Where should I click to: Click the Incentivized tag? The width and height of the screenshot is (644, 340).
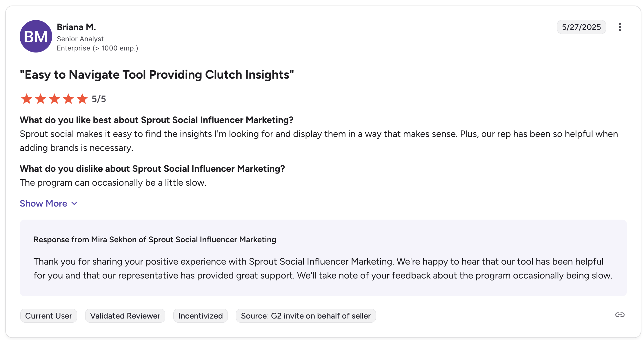200,316
